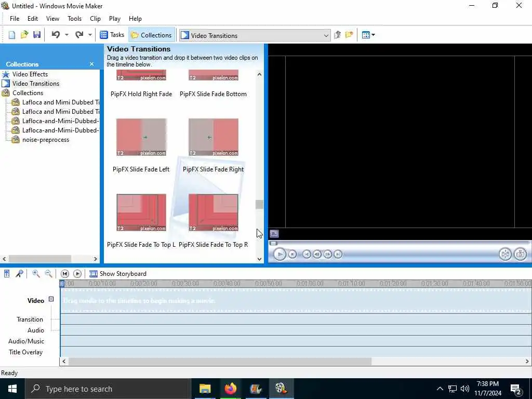This screenshot has width=532, height=399.
Task: Open the undo history dropdown arrow
Action: tap(66, 35)
